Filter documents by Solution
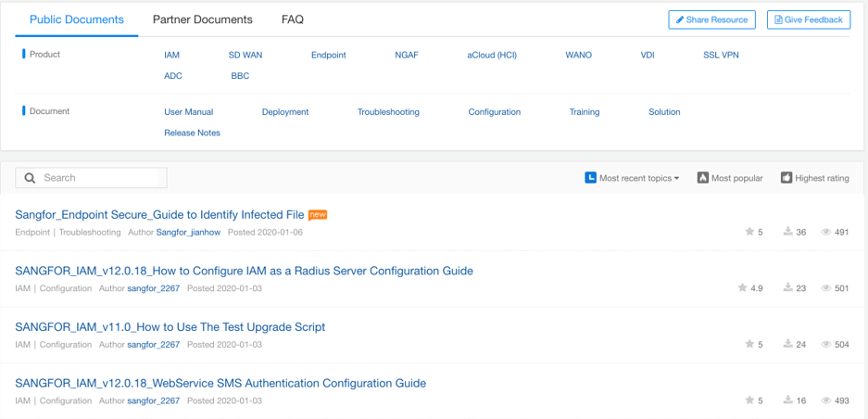 [664, 112]
